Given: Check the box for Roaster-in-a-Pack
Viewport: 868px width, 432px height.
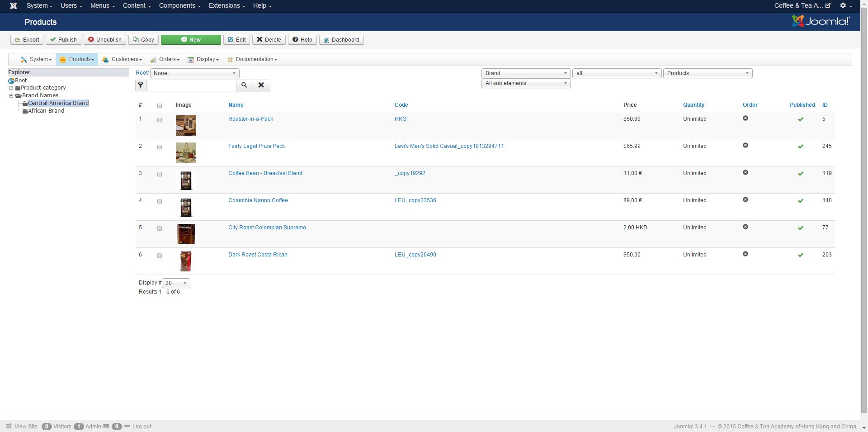Looking at the screenshot, I should click(x=160, y=120).
